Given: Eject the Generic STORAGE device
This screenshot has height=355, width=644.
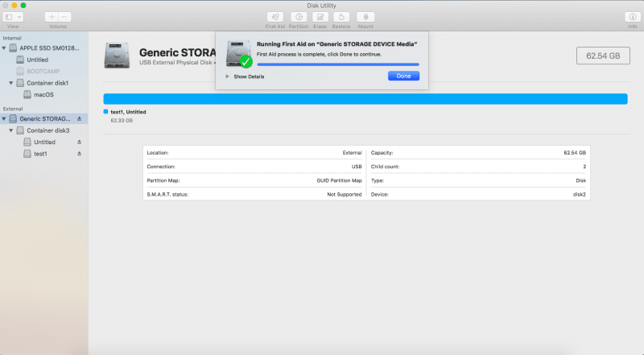Looking at the screenshot, I should 79,119.
